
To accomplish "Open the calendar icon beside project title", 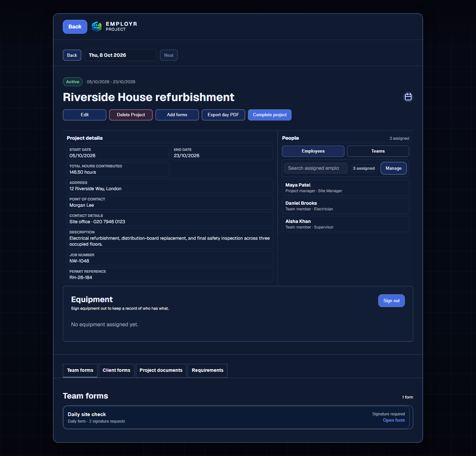I will (x=408, y=97).
